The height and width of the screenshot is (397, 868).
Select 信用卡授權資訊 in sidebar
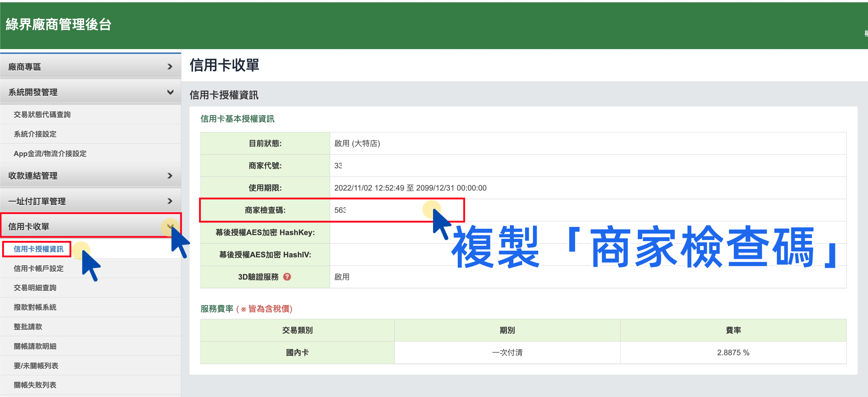coord(38,249)
